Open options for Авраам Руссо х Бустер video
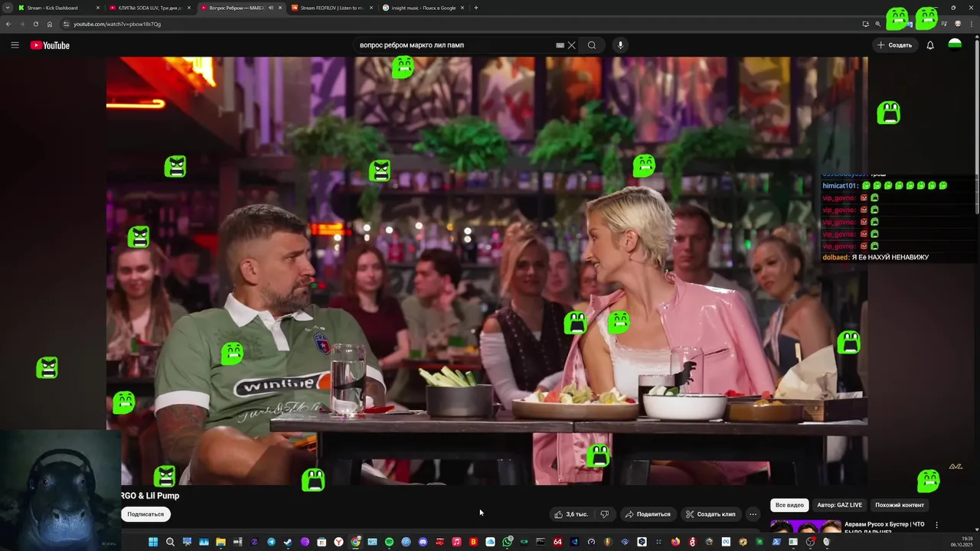The width and height of the screenshot is (980, 551). pos(936,525)
